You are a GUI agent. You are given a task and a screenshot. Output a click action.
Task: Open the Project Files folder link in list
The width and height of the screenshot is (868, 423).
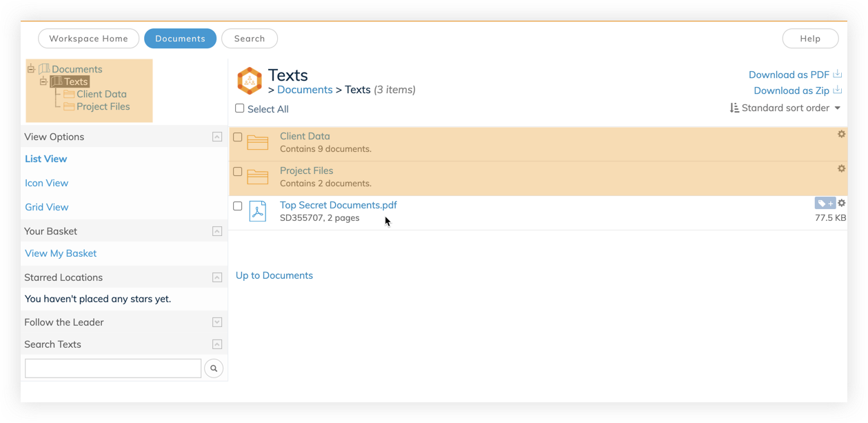coord(306,170)
